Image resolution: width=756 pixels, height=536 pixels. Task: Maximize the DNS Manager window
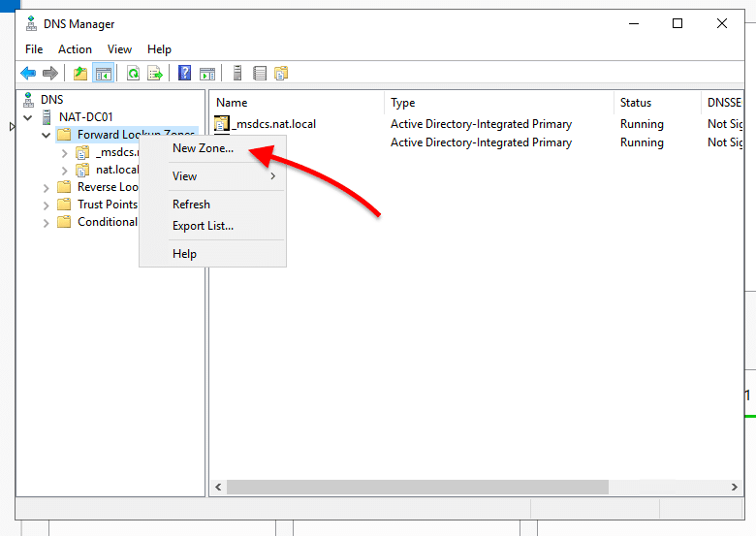pos(677,23)
